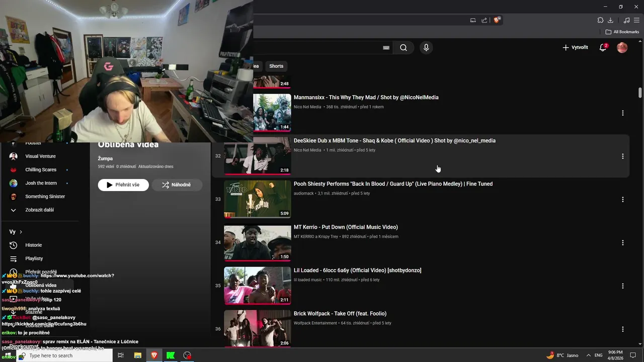Play Brick Wolfpack Take Off thumbnail
Screen dimensions: 644x362
pyautogui.click(x=258, y=329)
